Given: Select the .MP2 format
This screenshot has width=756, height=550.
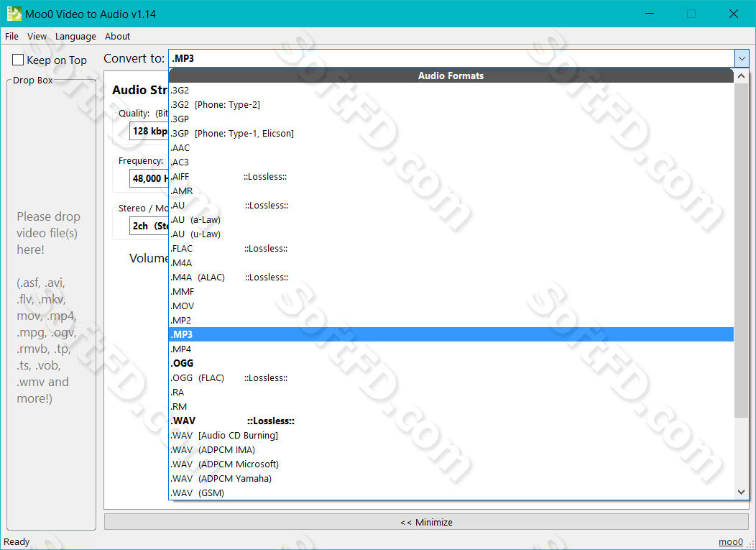Looking at the screenshot, I should [x=451, y=321].
